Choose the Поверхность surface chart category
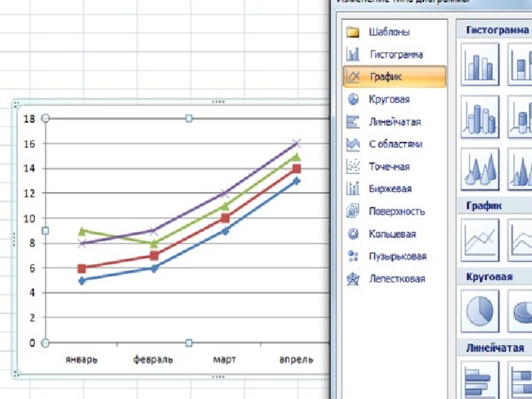This screenshot has height=399, width=532. point(396,211)
